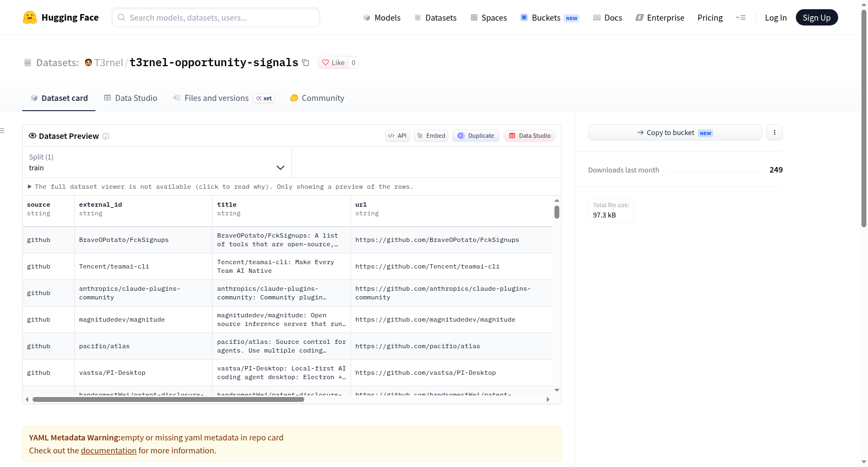Open the YAML documentation link
Image resolution: width=868 pixels, height=467 pixels.
(108, 451)
